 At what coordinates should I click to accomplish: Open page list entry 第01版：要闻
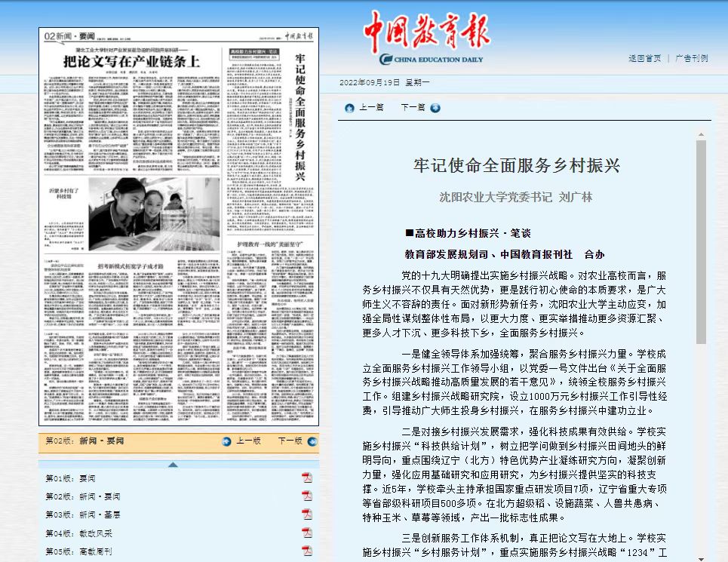[x=71, y=478]
